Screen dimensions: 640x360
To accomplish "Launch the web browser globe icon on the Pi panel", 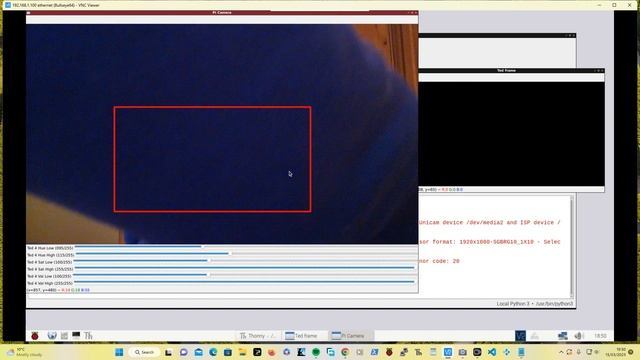I will coord(52,336).
